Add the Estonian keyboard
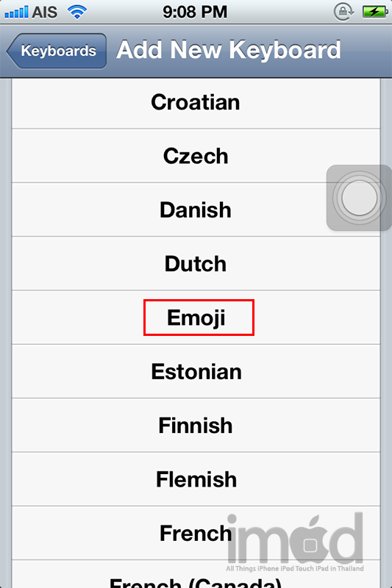Screen dimensions: 392x588 [x=196, y=371]
